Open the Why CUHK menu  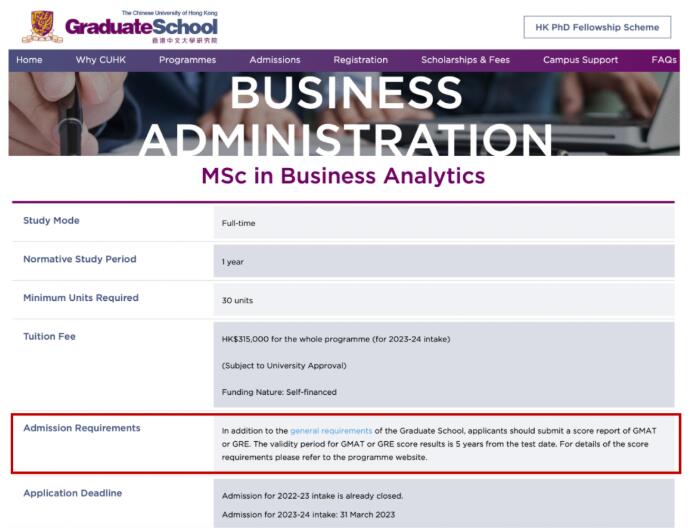click(100, 60)
